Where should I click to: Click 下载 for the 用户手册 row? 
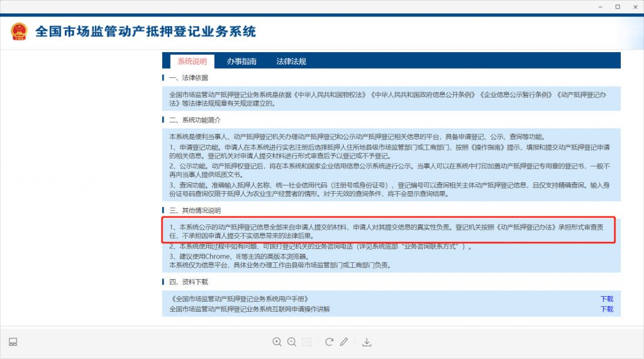pyautogui.click(x=607, y=299)
